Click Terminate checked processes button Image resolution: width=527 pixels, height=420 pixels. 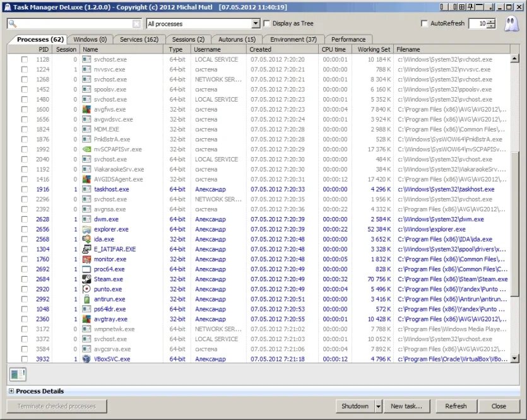coord(57,406)
